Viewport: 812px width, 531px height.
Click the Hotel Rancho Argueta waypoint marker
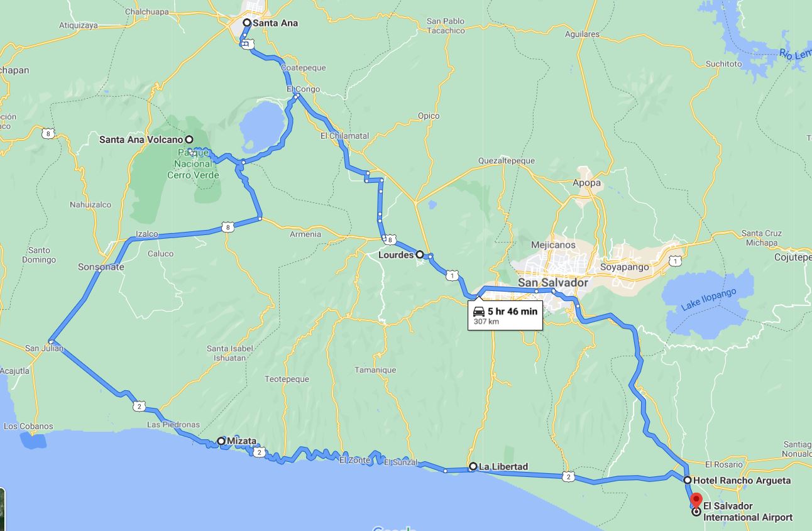pyautogui.click(x=688, y=480)
